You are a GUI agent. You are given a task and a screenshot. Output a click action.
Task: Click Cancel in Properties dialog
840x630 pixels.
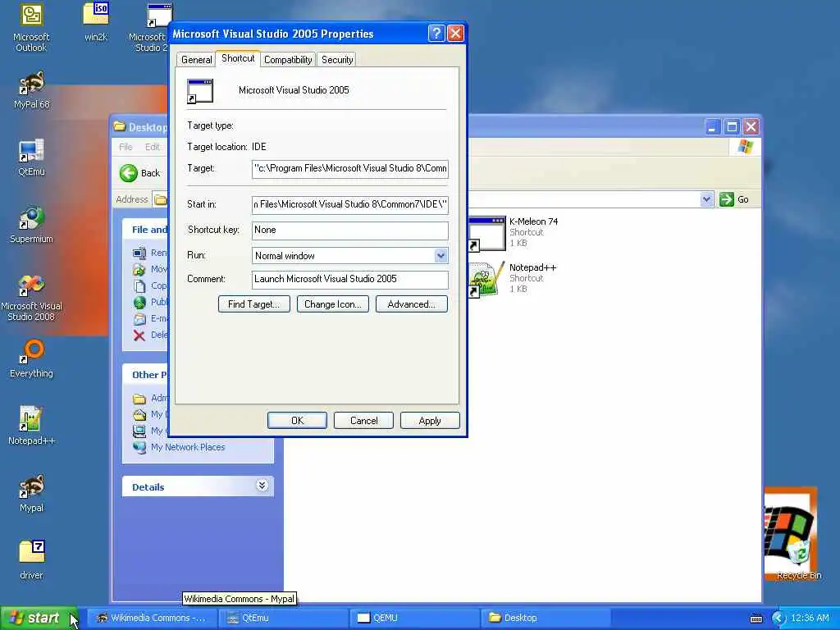(363, 421)
